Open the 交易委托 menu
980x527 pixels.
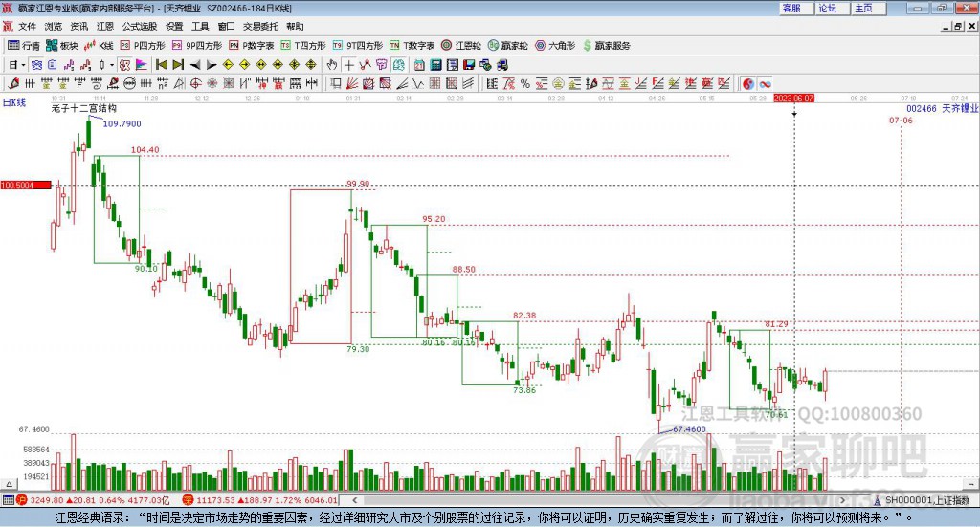point(260,26)
